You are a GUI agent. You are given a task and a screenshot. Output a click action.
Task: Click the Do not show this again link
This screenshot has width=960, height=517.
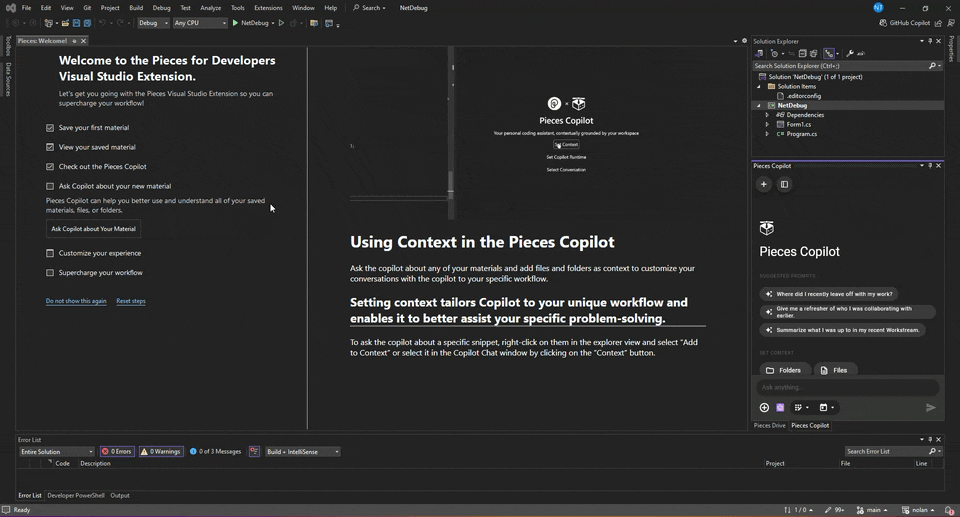pyautogui.click(x=76, y=301)
